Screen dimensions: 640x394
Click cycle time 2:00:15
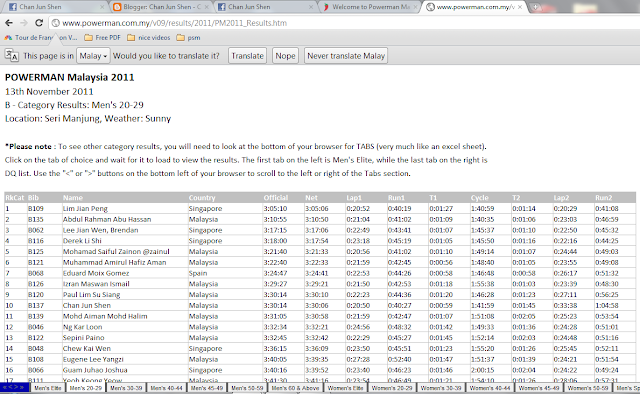482,370
